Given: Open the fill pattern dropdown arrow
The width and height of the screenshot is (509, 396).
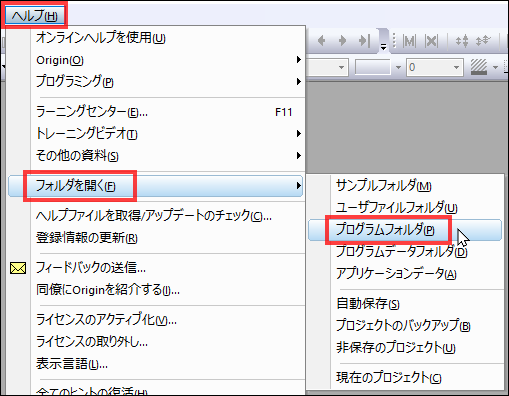Looking at the screenshot, I should click(496, 67).
